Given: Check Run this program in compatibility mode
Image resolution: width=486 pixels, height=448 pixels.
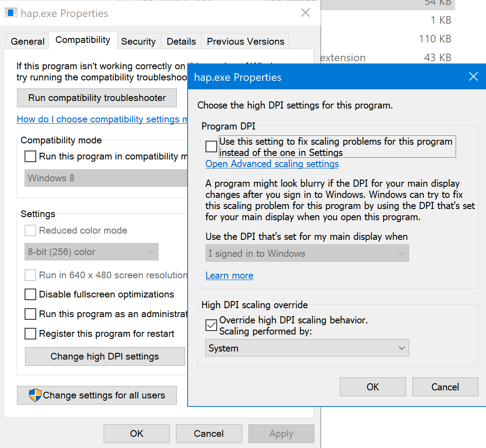Looking at the screenshot, I should [x=30, y=156].
